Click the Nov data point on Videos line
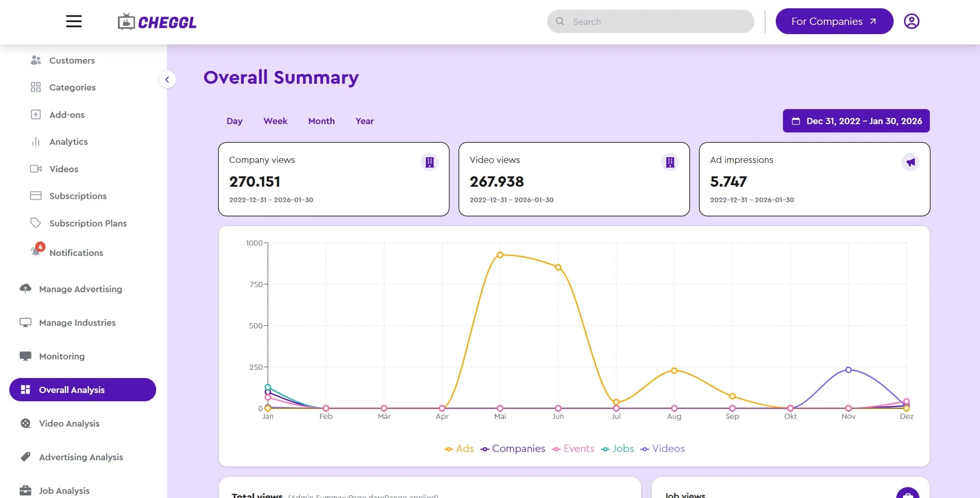Screen dimensions: 980x498 (x=848, y=370)
